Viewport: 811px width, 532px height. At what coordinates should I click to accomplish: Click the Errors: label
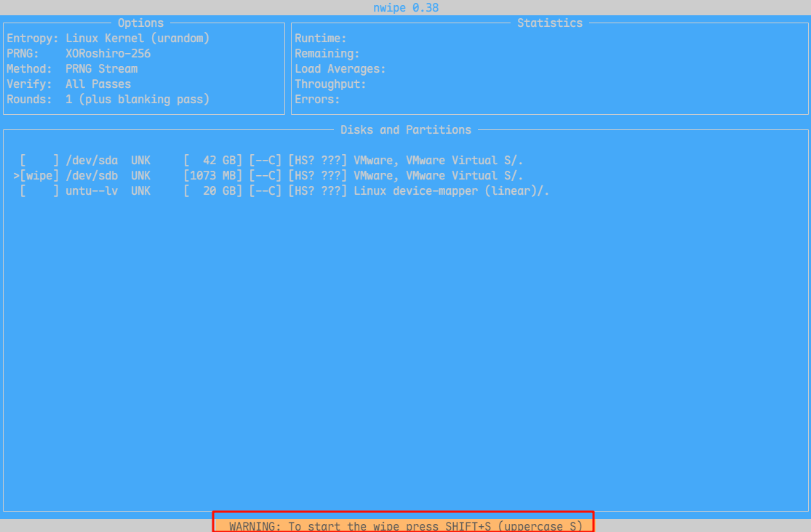pos(318,100)
